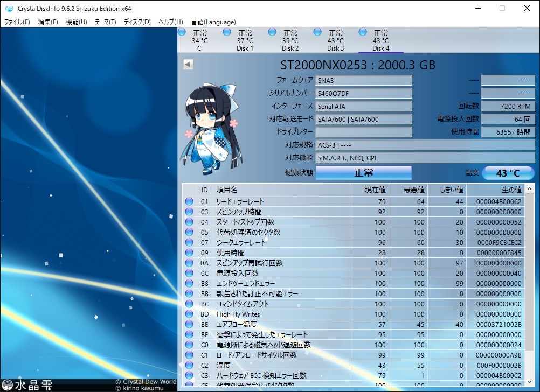Switch to the Disk 2 tab
Image resolution: width=540 pixels, height=392 pixels.
(290, 40)
